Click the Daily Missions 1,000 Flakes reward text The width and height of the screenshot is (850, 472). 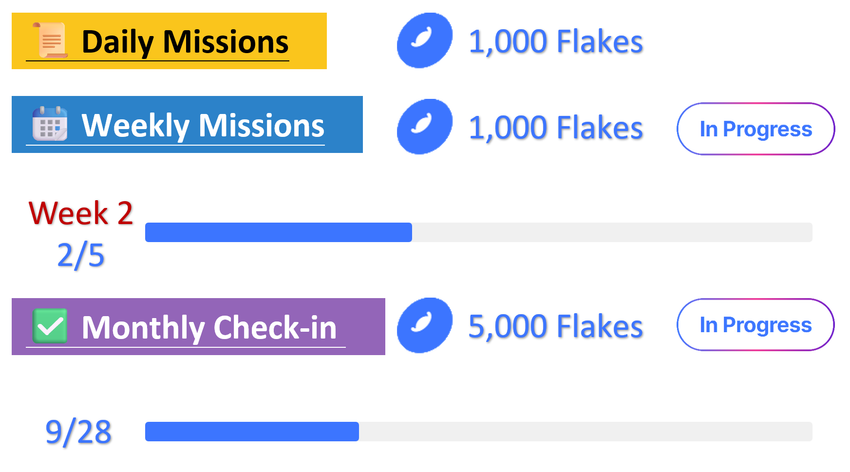point(555,42)
